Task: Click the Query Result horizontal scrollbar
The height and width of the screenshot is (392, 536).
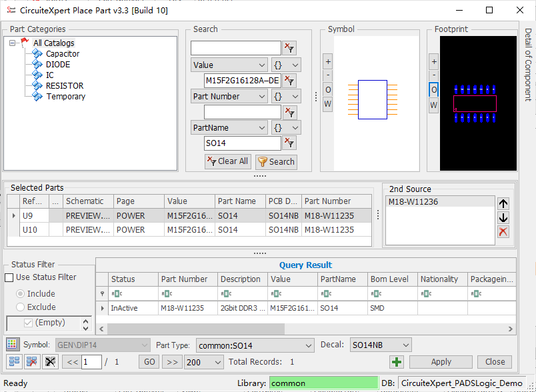Action: [x=196, y=329]
